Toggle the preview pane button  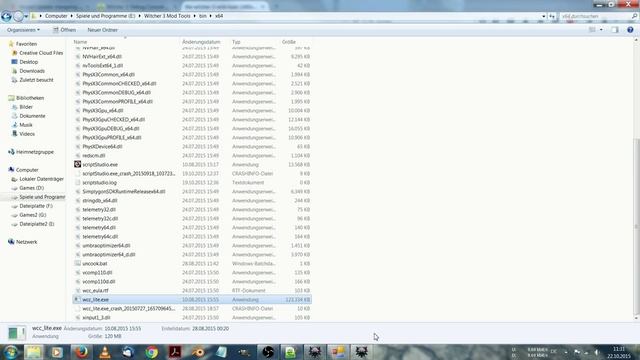click(615, 30)
